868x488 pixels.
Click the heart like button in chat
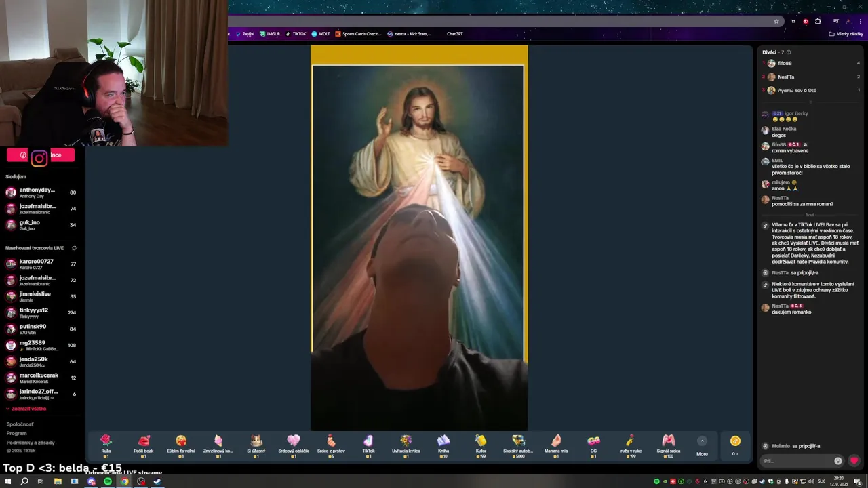(x=854, y=461)
